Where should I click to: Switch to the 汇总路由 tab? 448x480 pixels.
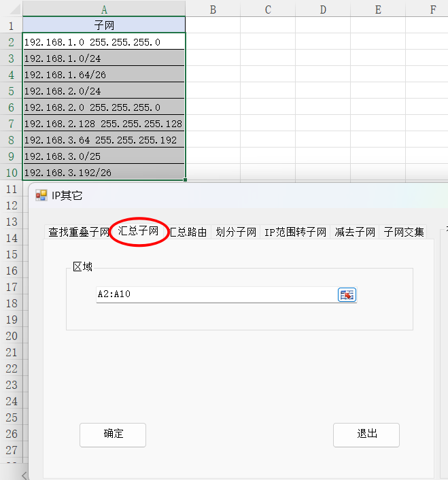(188, 232)
